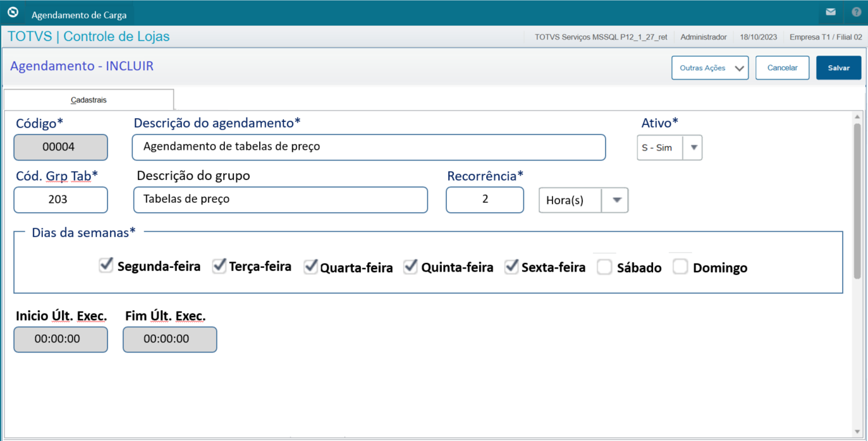Click the Salvar button
The height and width of the screenshot is (441, 868).
click(x=838, y=68)
